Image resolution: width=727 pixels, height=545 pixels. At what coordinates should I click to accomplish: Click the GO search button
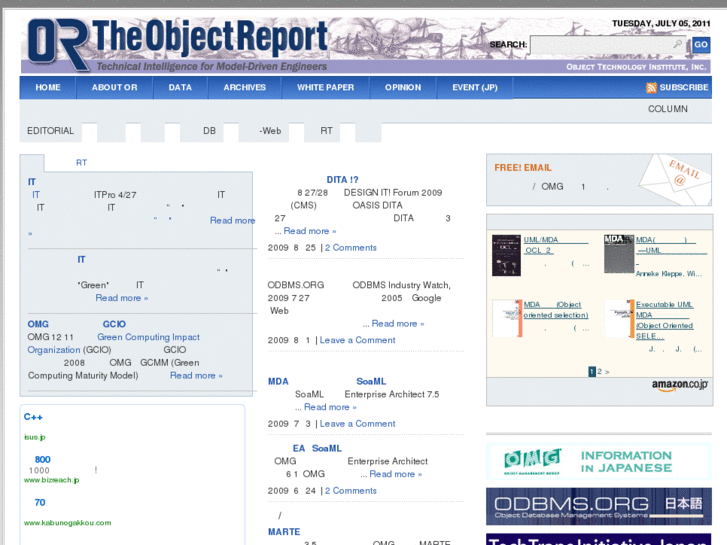[x=701, y=45]
